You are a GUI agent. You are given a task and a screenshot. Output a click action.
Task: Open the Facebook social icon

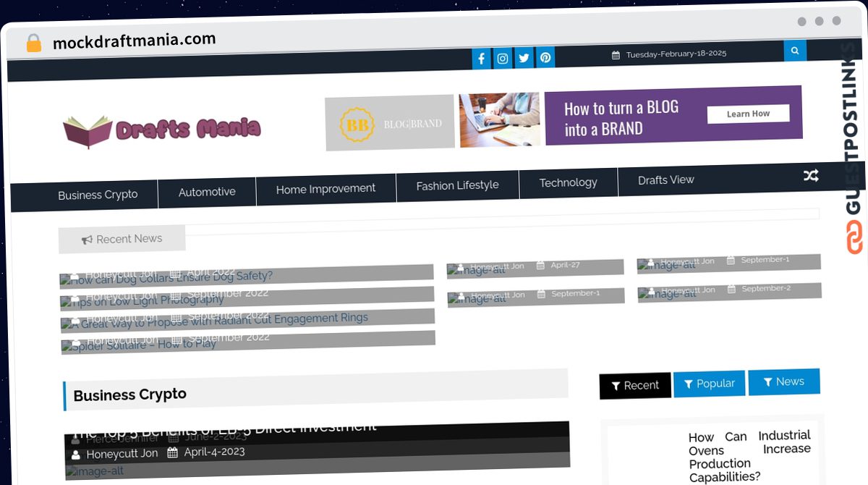[x=481, y=59]
